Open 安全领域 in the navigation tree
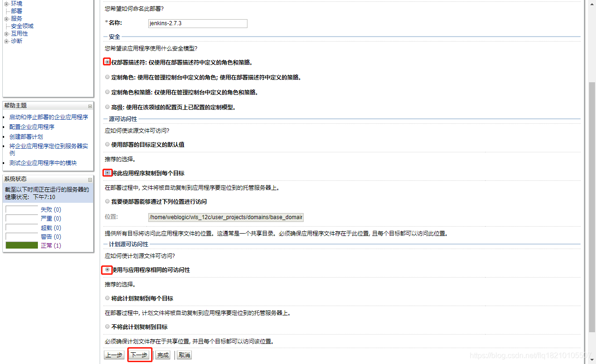 [x=22, y=26]
